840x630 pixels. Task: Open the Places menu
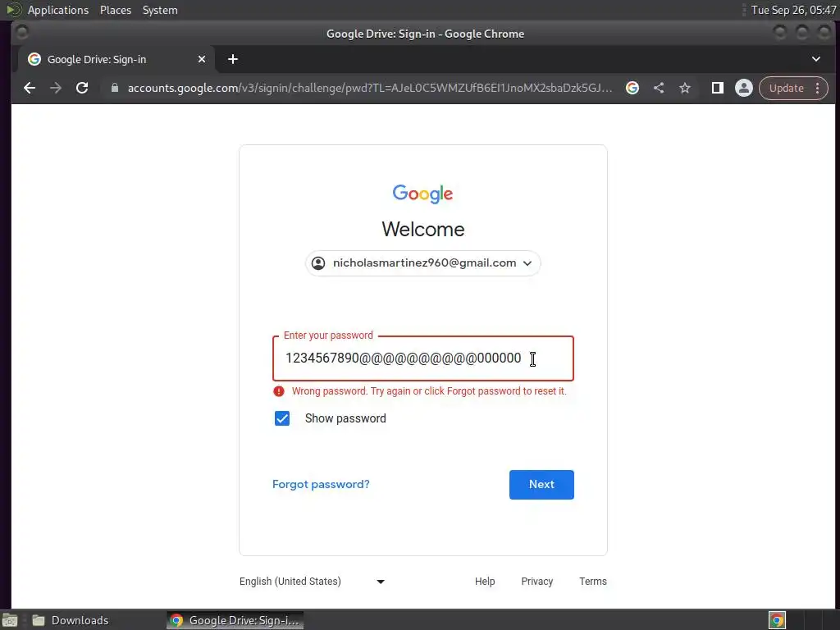[115, 10]
